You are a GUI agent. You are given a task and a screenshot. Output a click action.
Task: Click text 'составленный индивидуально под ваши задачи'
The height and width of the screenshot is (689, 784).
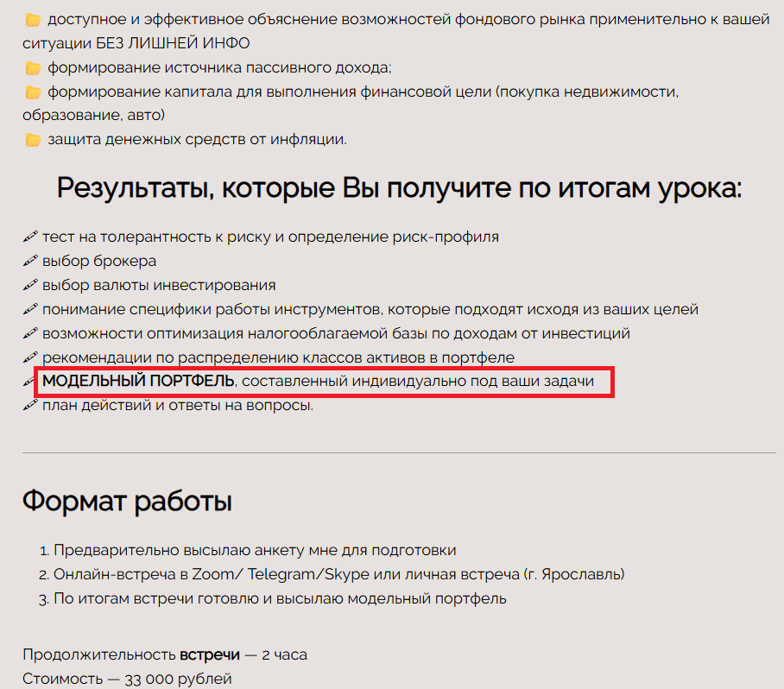pos(418,381)
